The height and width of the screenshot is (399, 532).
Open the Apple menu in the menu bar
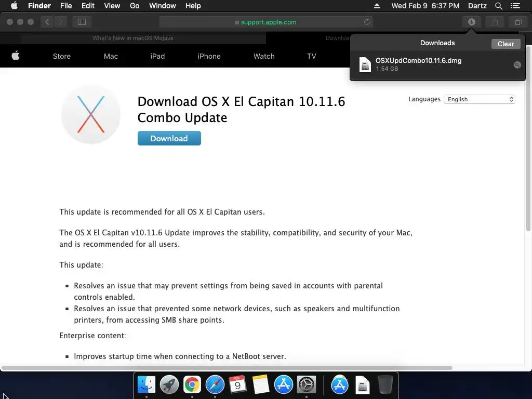coord(14,6)
